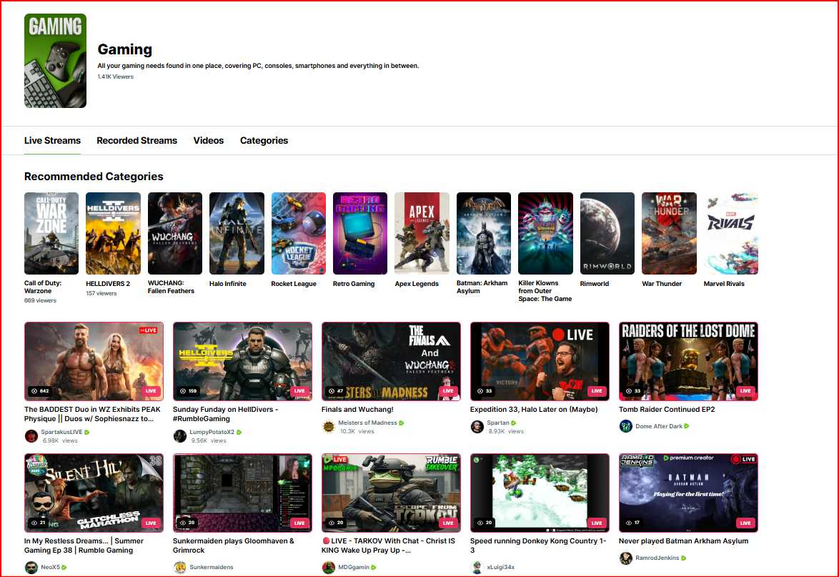Click Halo Infinite category label
The image size is (839, 577).
click(228, 284)
